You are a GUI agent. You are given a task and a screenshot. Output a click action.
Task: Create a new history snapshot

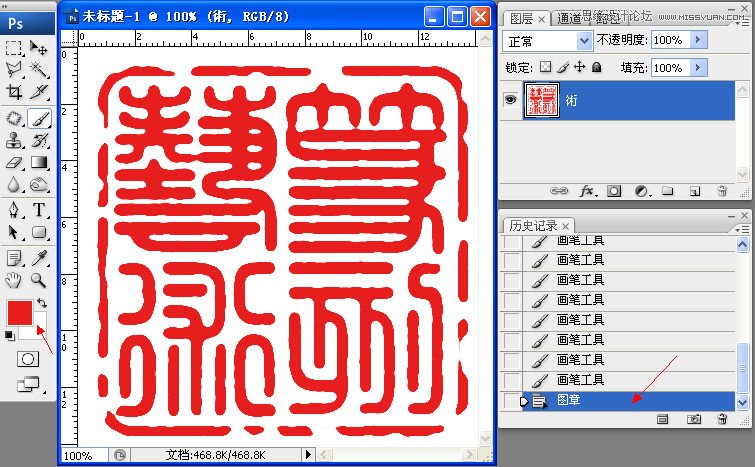click(693, 419)
